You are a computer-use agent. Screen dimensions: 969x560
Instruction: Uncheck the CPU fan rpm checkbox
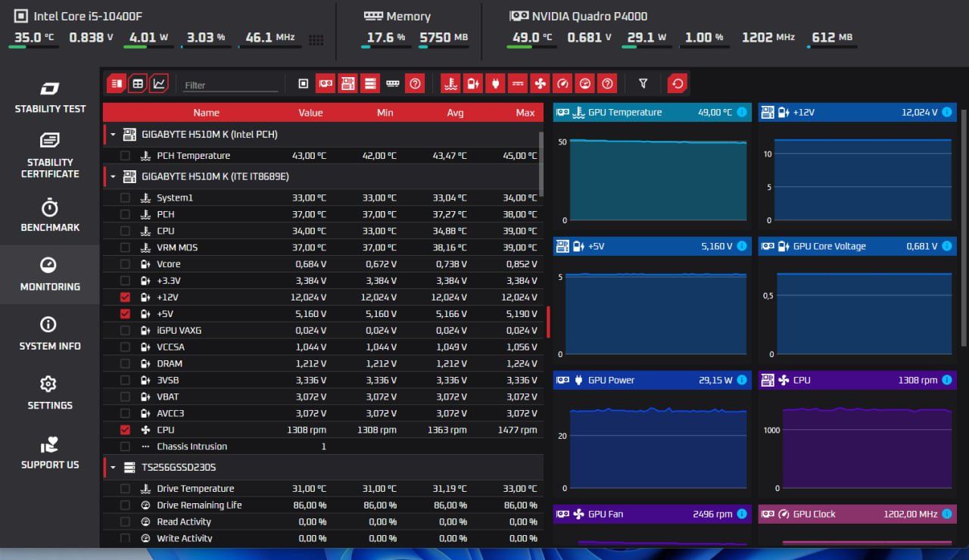point(125,430)
